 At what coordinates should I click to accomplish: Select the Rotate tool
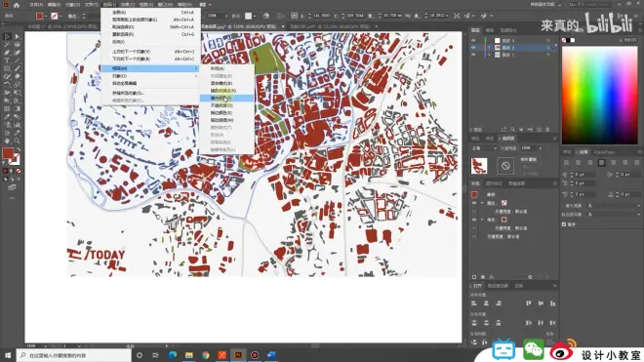click(x=7, y=85)
